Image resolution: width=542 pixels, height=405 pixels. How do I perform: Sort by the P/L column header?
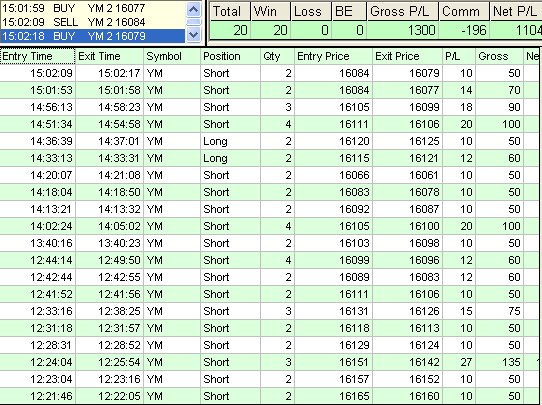click(x=459, y=56)
